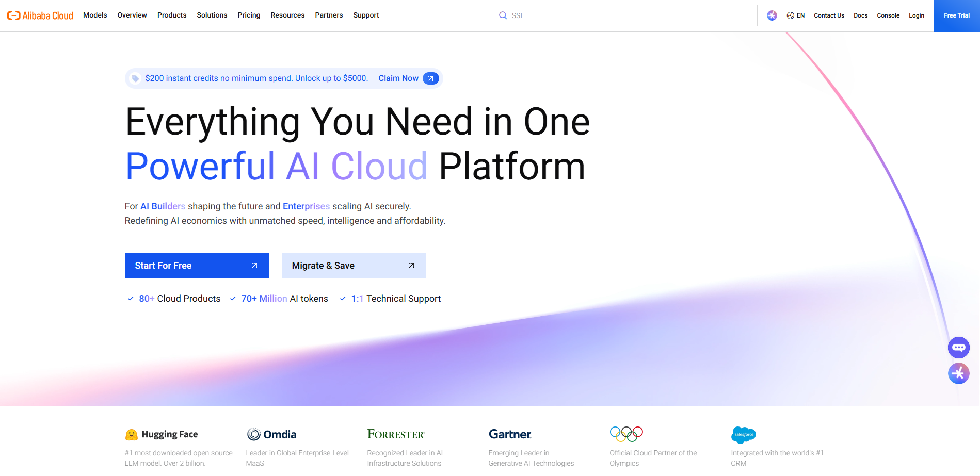Screen dimensions: 980x476
Task: Click the globe language icon
Action: (790, 15)
